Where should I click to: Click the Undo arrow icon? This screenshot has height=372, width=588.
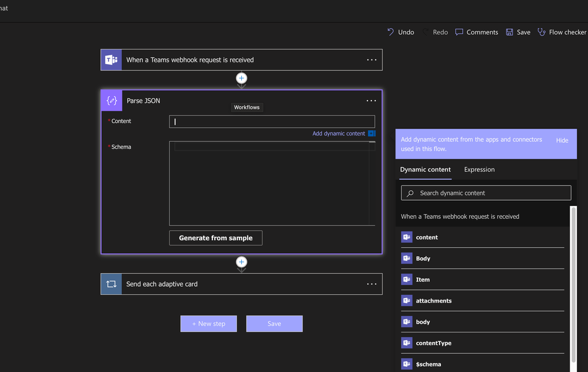tap(390, 32)
